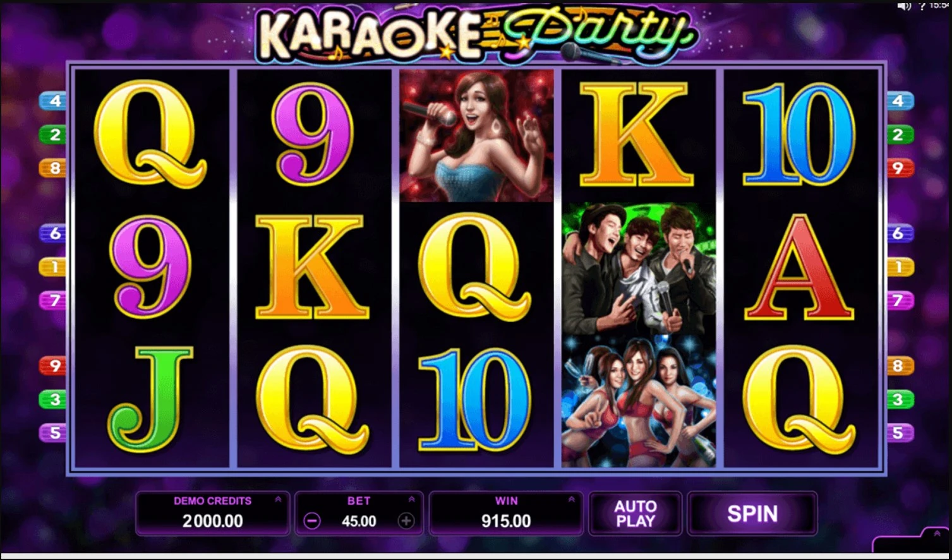Expand the Bet panel arrow
The image size is (952, 560).
tap(411, 499)
